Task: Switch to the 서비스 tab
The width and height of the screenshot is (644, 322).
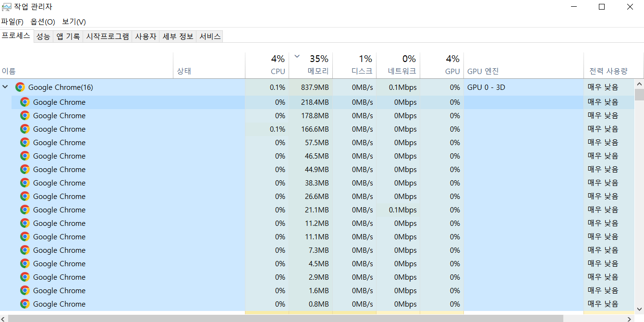Action: pyautogui.click(x=210, y=37)
